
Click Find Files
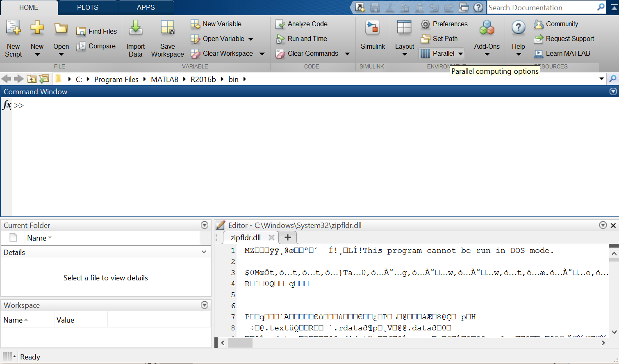(x=97, y=31)
